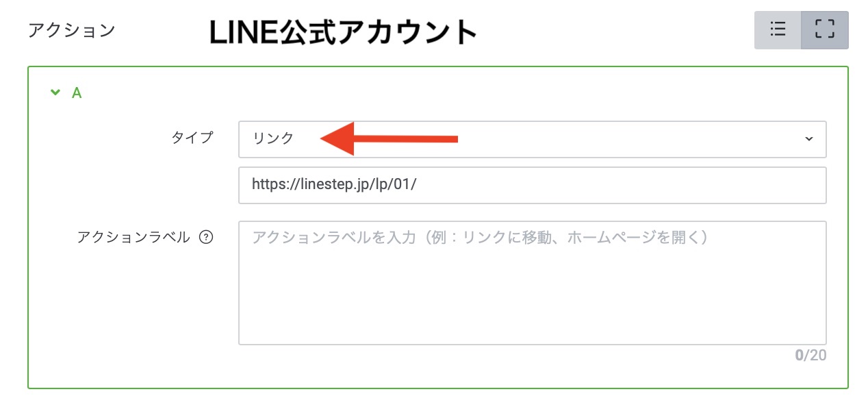868x396 pixels.
Task: Click the 0/20 character counter
Action: click(810, 356)
